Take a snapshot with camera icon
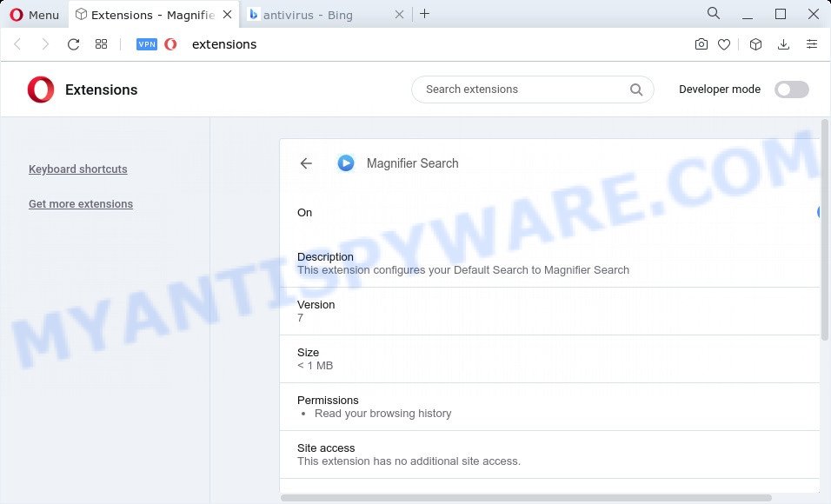 point(701,44)
